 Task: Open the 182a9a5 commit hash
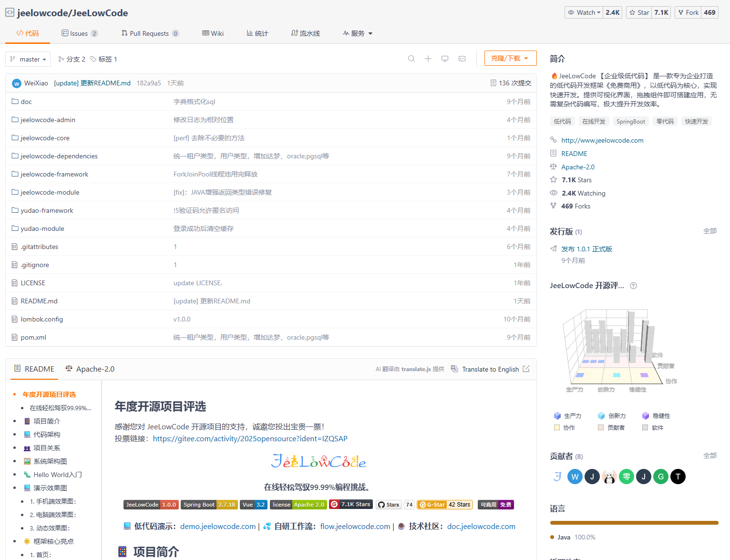149,83
